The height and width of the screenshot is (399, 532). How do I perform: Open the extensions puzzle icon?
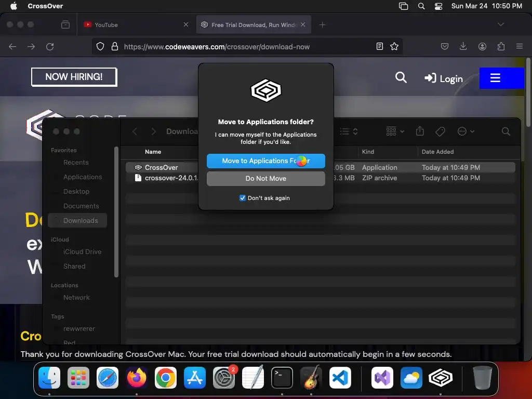pyautogui.click(x=501, y=46)
